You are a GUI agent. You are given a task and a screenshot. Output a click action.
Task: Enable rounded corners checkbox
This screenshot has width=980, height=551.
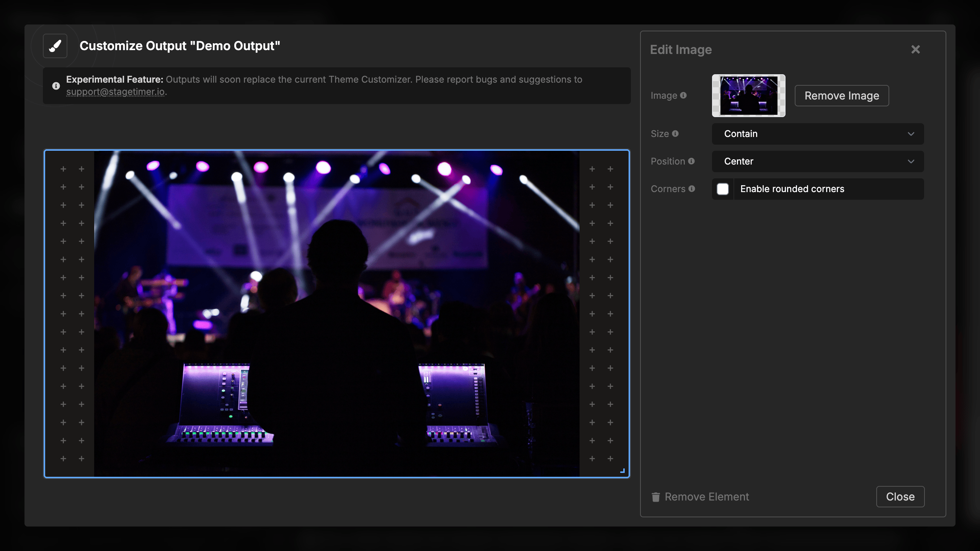pyautogui.click(x=723, y=189)
